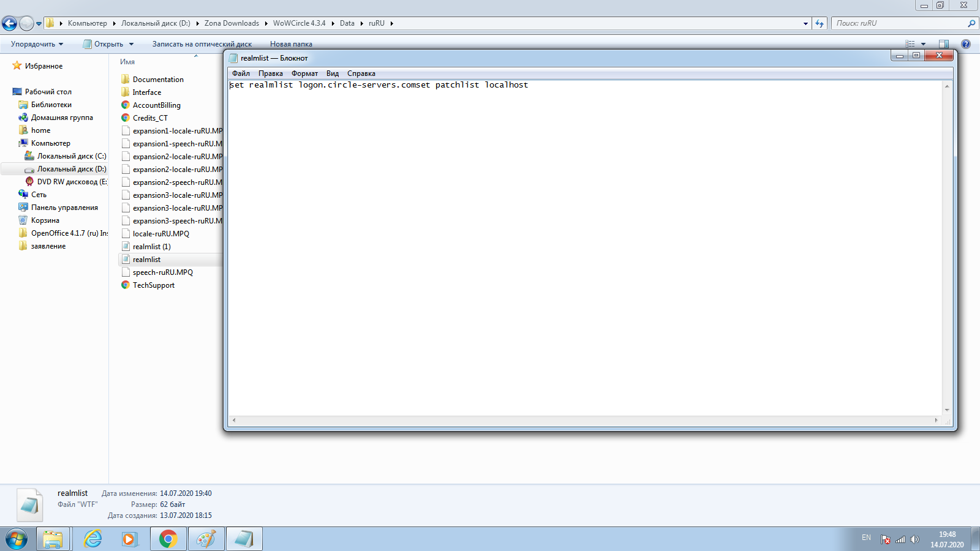Click the volume speaker tray icon
980x551 pixels.
[914, 539]
